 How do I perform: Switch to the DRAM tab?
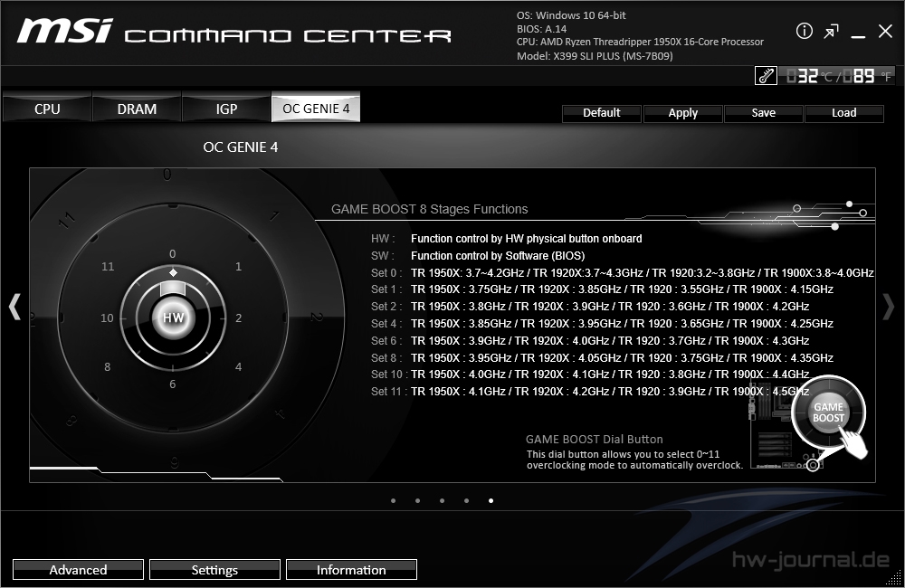137,109
